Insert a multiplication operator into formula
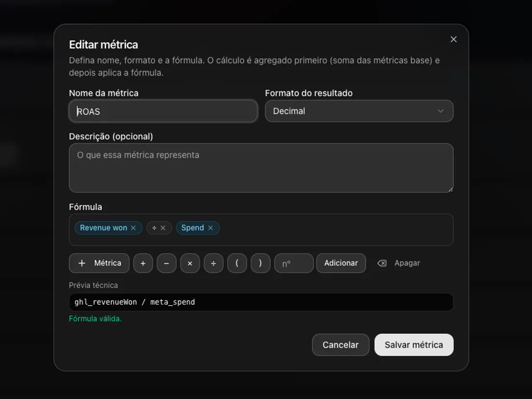This screenshot has height=399, width=532. [x=190, y=263]
